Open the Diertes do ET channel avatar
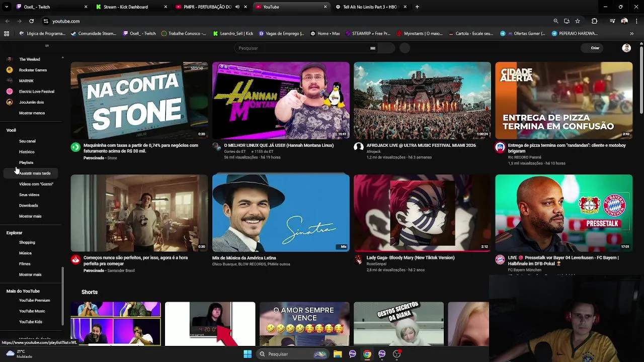644x362 pixels. click(x=217, y=147)
